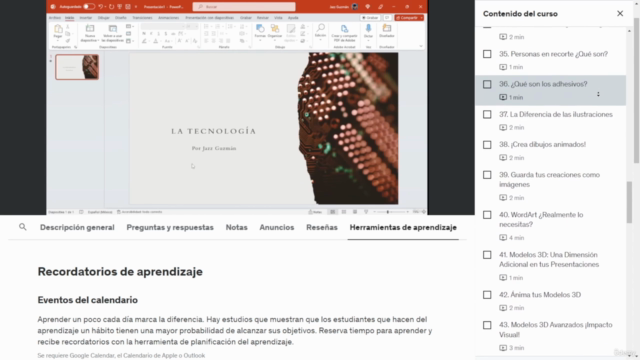Click the 'LA TECNOLOGÍA' slide title

point(213,131)
